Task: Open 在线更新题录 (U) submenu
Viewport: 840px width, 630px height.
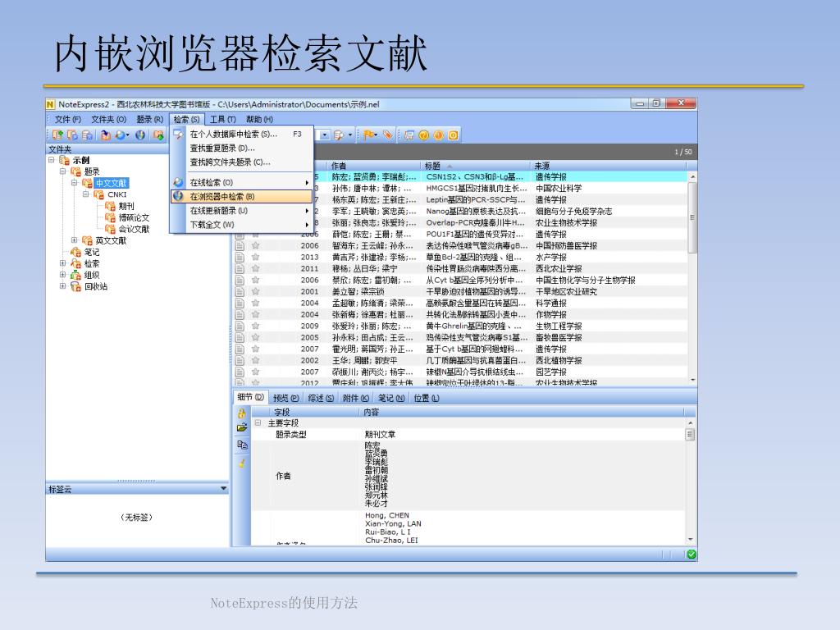Action: coord(242,211)
